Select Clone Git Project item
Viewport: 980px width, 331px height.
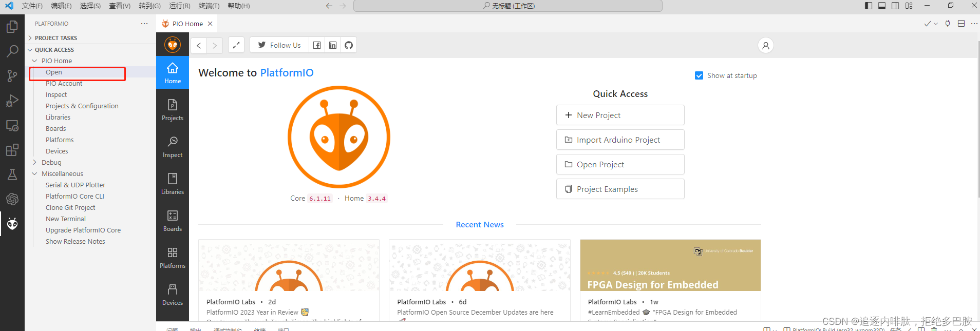(70, 208)
